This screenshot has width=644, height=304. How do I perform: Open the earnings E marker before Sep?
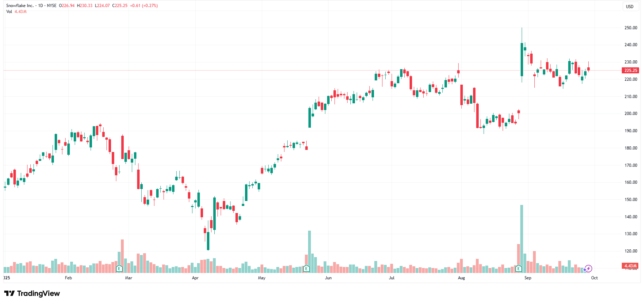click(x=519, y=269)
